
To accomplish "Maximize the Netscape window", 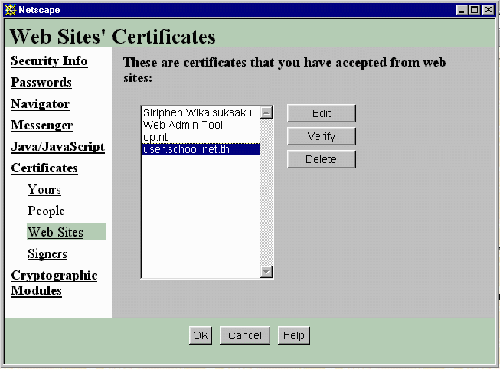I will tap(474, 10).
